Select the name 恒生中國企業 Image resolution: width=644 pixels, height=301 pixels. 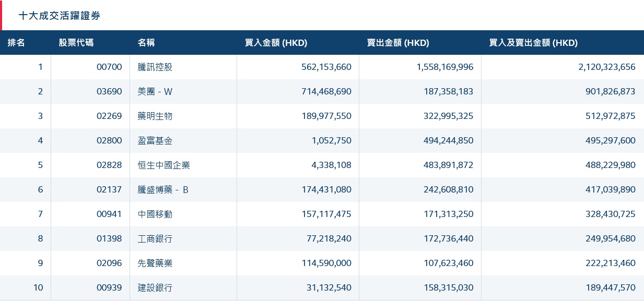164,165
